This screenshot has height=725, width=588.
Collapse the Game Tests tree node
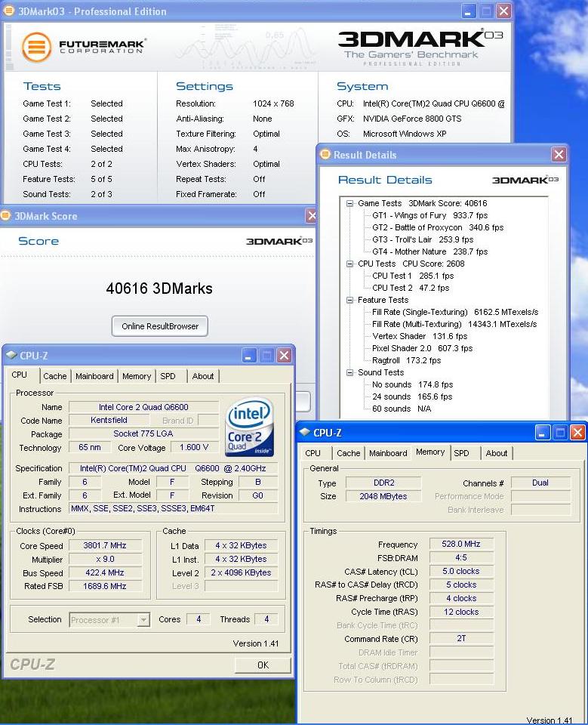(350, 203)
